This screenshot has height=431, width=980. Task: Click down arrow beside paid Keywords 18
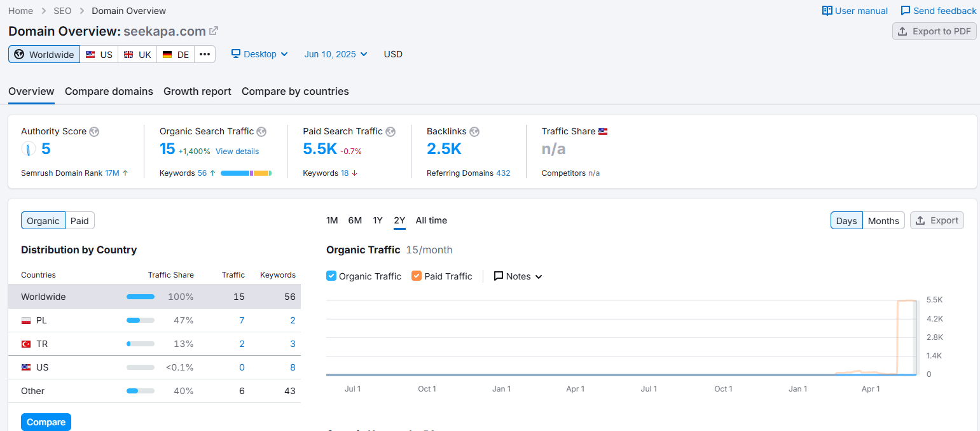tap(354, 173)
